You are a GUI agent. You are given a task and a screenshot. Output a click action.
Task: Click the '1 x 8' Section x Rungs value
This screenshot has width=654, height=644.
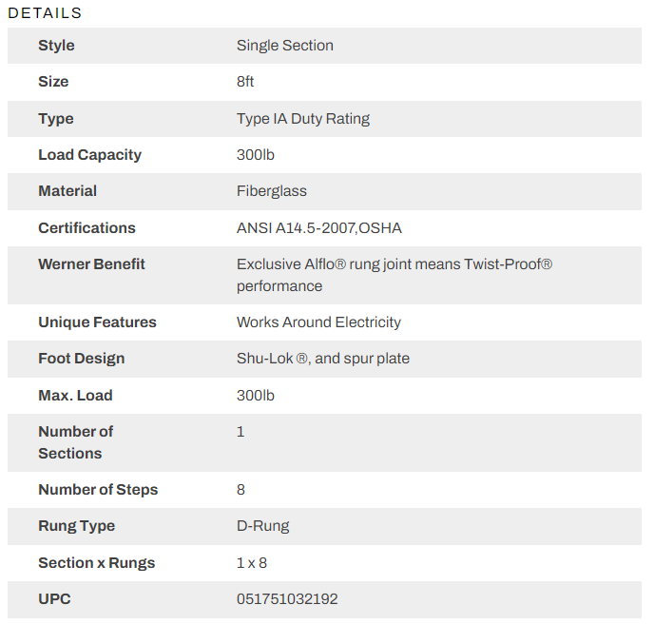(x=251, y=563)
